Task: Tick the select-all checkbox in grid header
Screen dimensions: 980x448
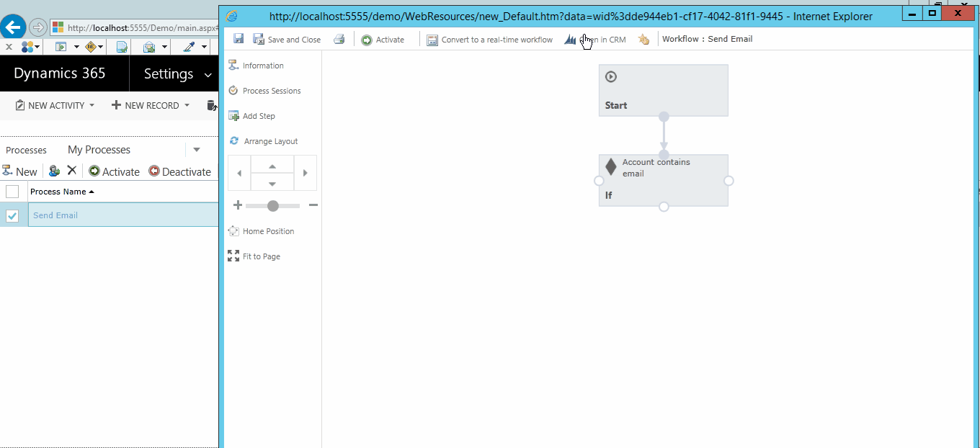Action: coord(12,192)
